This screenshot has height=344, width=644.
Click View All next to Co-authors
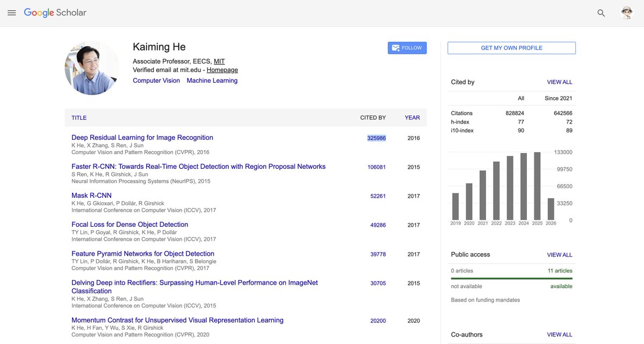[x=559, y=334]
